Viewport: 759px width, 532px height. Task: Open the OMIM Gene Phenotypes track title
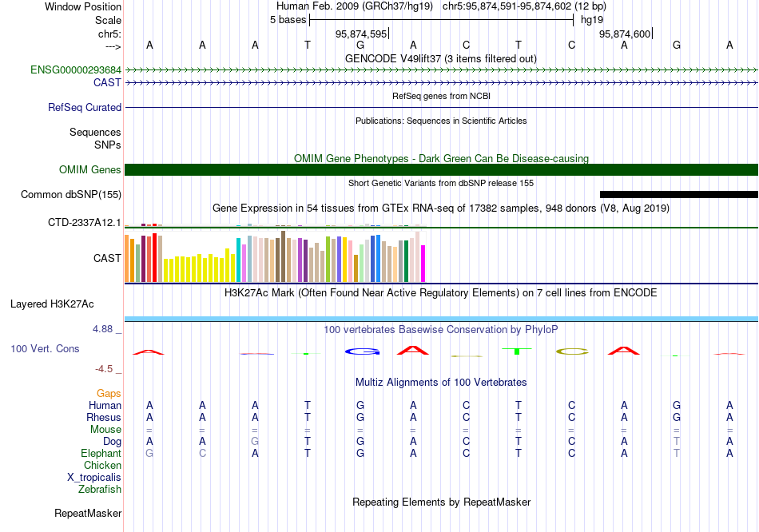(x=441, y=158)
